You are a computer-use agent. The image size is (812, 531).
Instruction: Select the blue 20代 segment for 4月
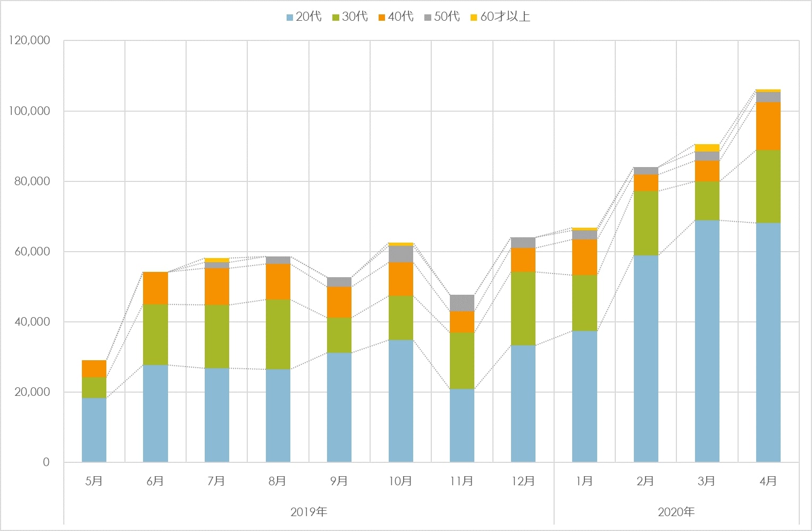tap(768, 342)
